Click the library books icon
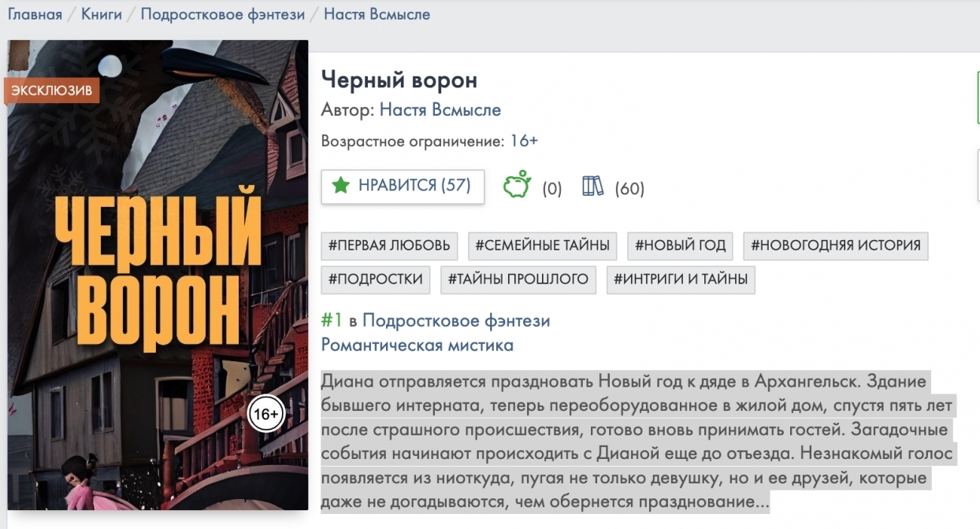980x529 pixels. point(592,186)
